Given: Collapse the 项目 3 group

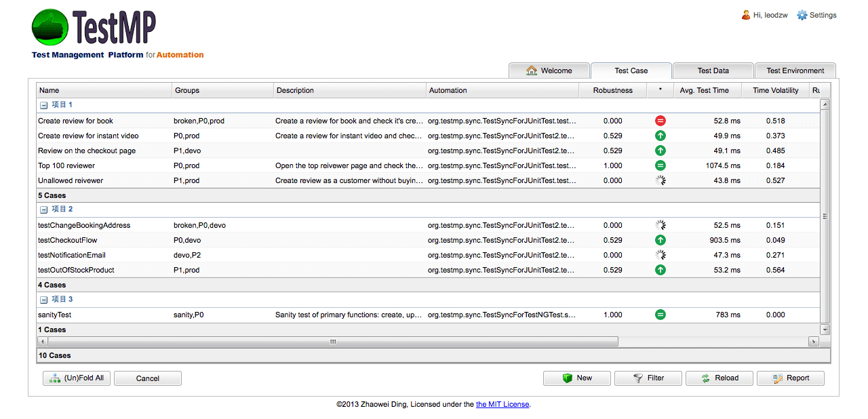Looking at the screenshot, I should pos(43,299).
